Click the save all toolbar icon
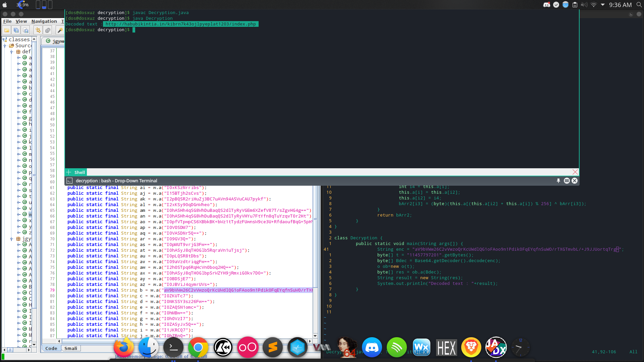 click(x=16, y=31)
